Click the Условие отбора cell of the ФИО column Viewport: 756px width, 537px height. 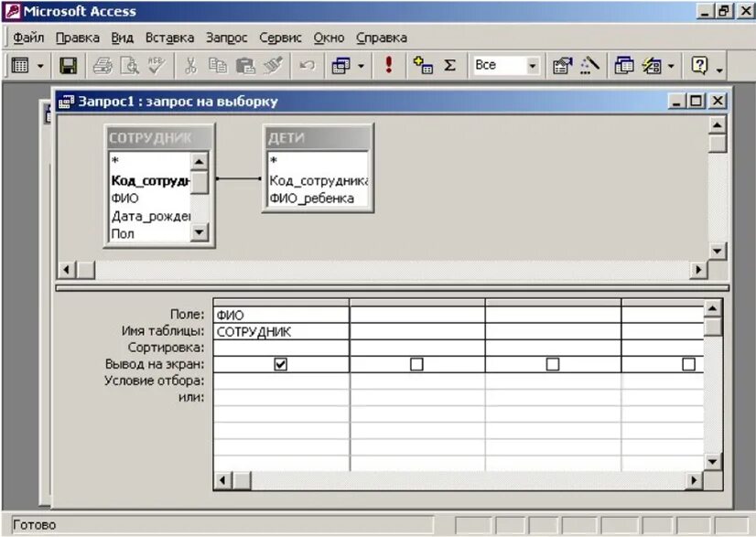coord(281,381)
